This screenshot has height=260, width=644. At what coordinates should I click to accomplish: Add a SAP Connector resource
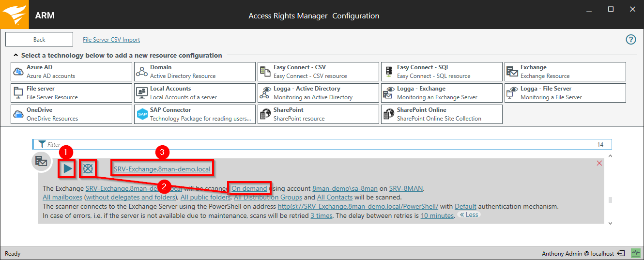[195, 114]
